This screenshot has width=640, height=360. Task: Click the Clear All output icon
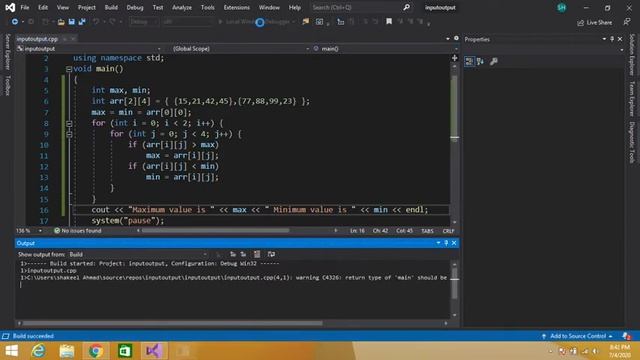tap(257, 254)
